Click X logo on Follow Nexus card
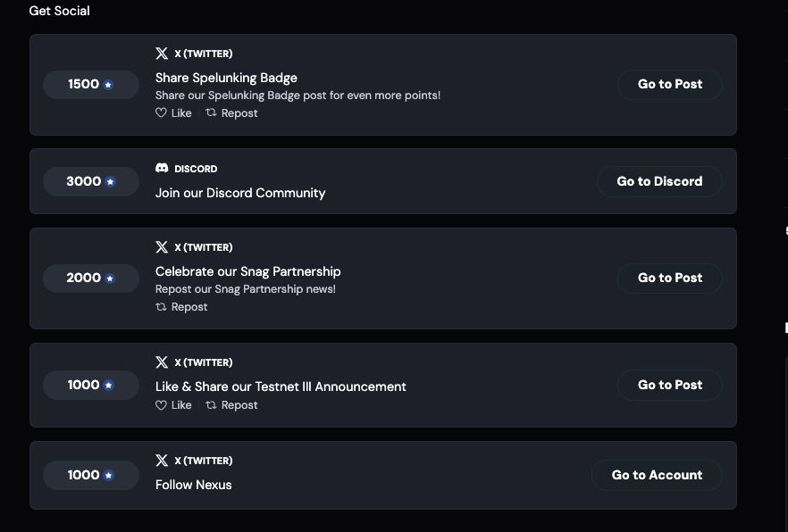The width and height of the screenshot is (788, 532). pos(162,461)
